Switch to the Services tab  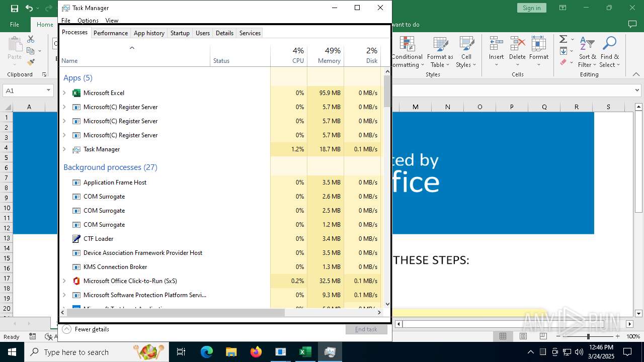coord(250,33)
